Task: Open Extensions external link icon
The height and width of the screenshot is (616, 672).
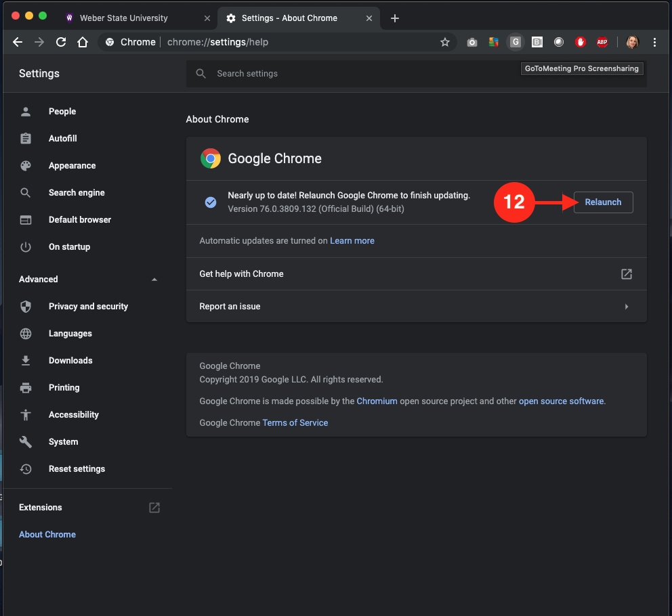Action: [154, 507]
